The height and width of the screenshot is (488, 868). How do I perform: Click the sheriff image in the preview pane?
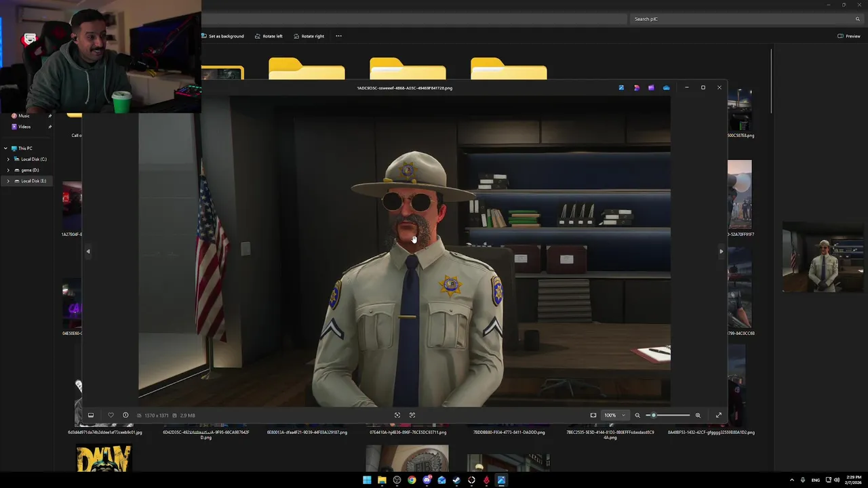click(823, 257)
